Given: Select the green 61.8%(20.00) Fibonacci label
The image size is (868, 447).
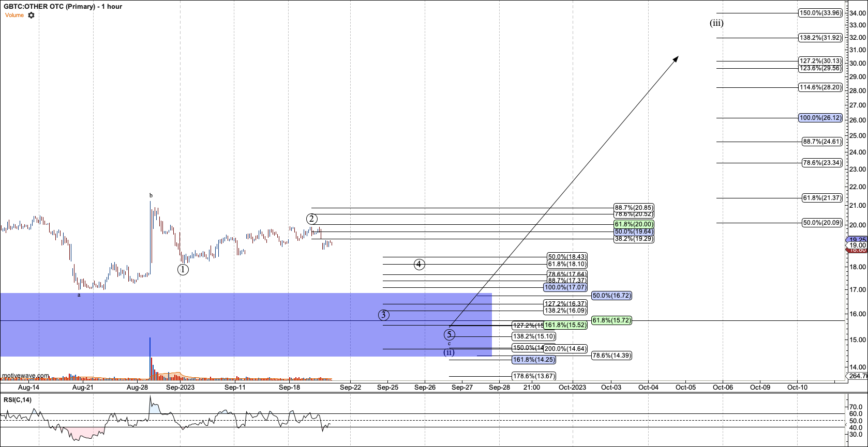Looking at the screenshot, I should pos(634,224).
